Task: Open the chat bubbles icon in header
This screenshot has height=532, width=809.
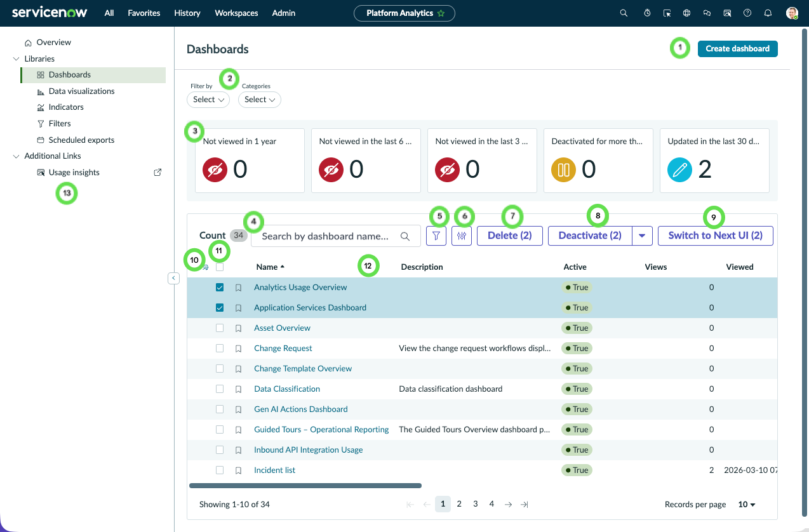Action: click(x=707, y=13)
